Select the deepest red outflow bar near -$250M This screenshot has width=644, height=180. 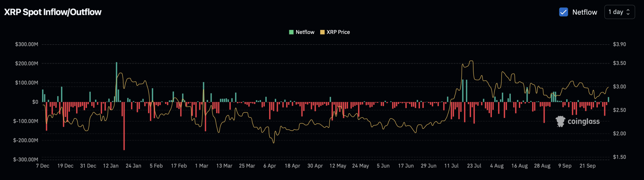124,126
